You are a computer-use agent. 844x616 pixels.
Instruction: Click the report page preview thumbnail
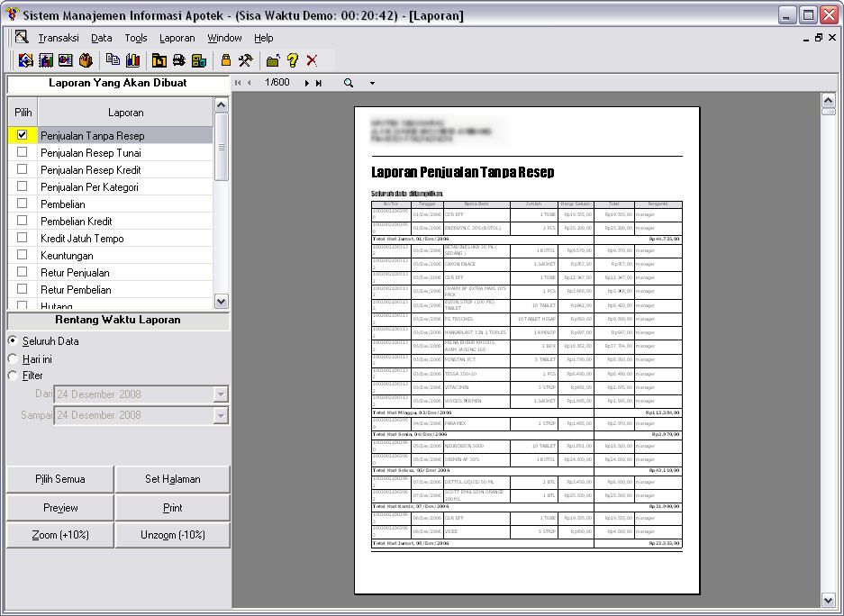click(x=527, y=350)
